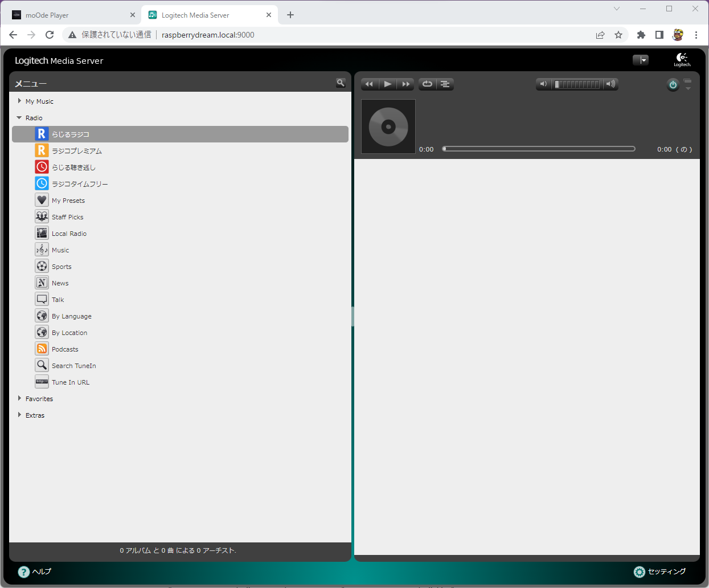The height and width of the screenshot is (588, 709).
Task: Expand the Favorites tree node
Action: (x=19, y=398)
